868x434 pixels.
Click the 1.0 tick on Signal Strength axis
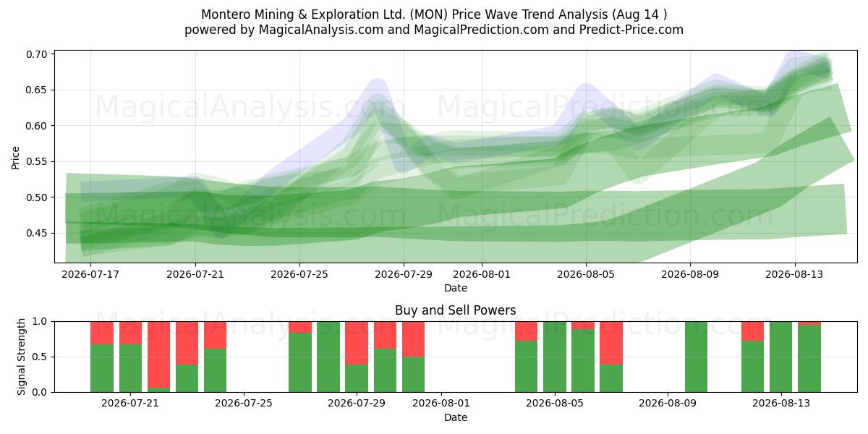click(41, 321)
